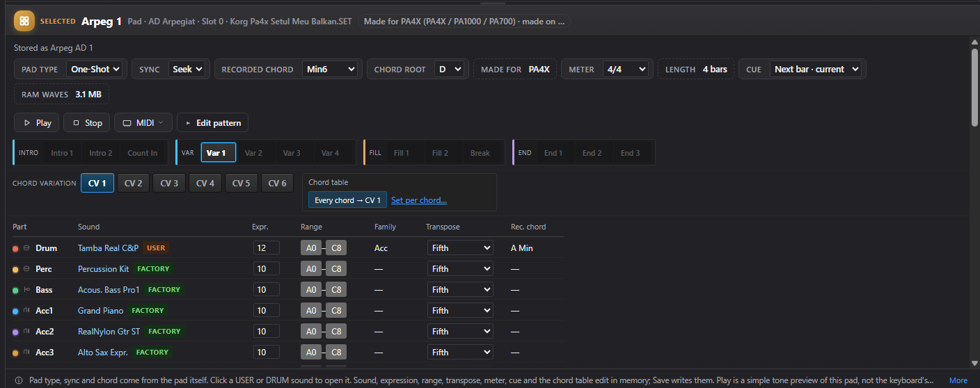980x388 pixels.
Task: Click the orange pad icon beside Arpeg 1
Action: tap(24, 22)
